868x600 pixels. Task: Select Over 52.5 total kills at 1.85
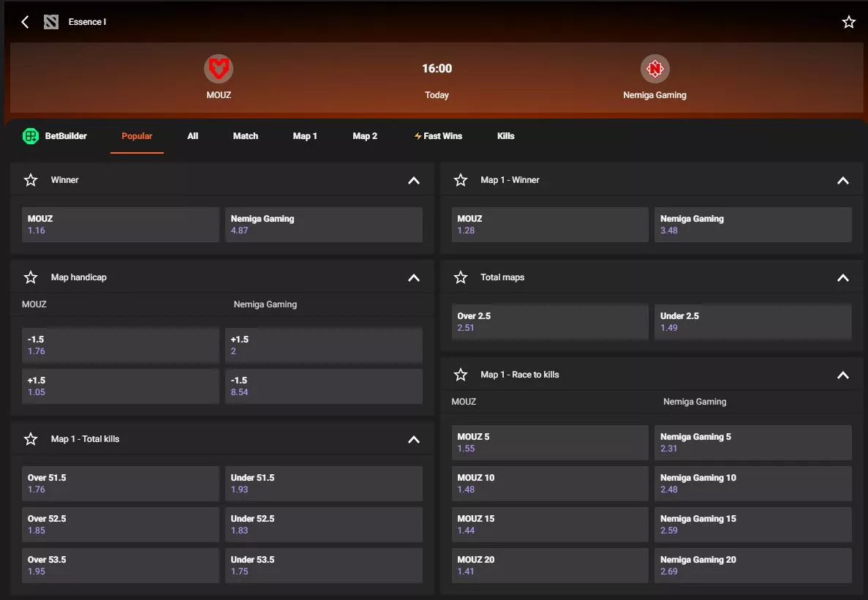(x=121, y=525)
